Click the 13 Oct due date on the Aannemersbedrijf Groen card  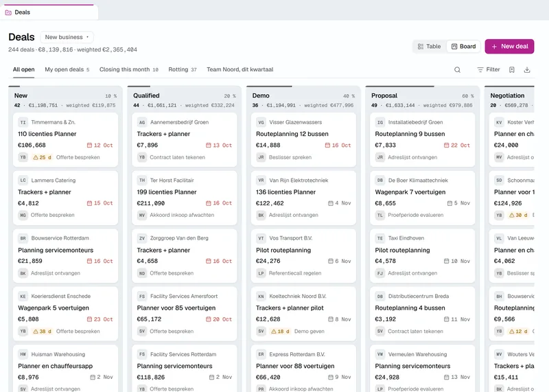pos(219,145)
